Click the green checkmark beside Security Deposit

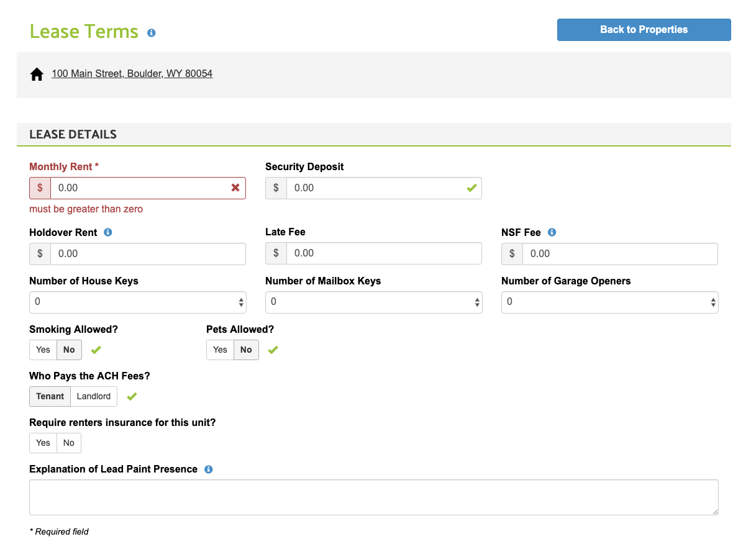[471, 188]
